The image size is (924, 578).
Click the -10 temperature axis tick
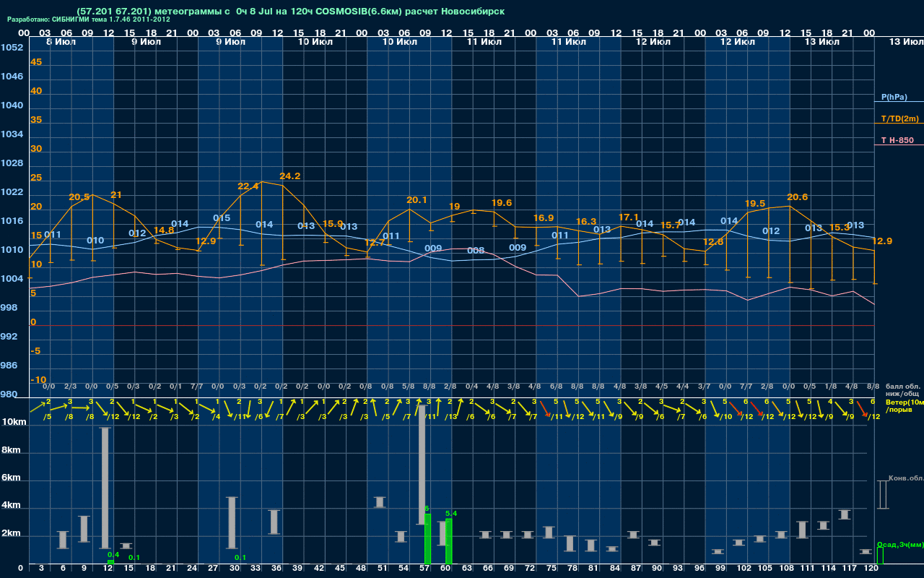(38, 379)
